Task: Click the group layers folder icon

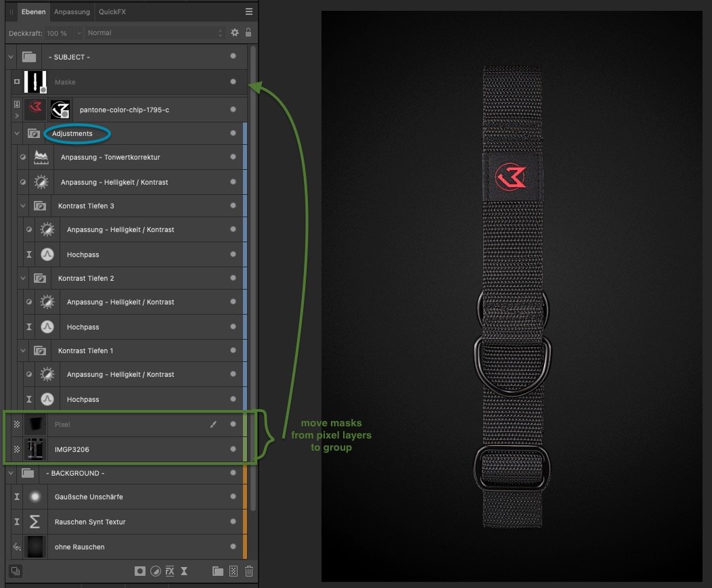Action: (218, 571)
